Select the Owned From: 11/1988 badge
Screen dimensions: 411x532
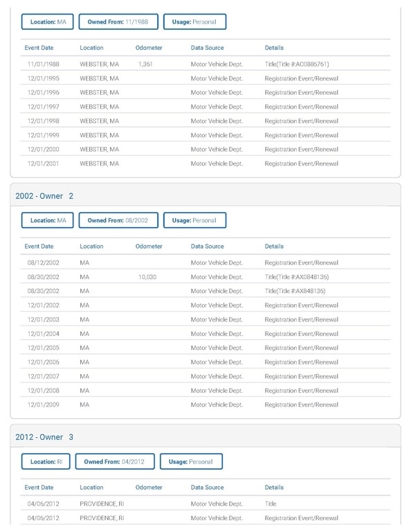118,21
